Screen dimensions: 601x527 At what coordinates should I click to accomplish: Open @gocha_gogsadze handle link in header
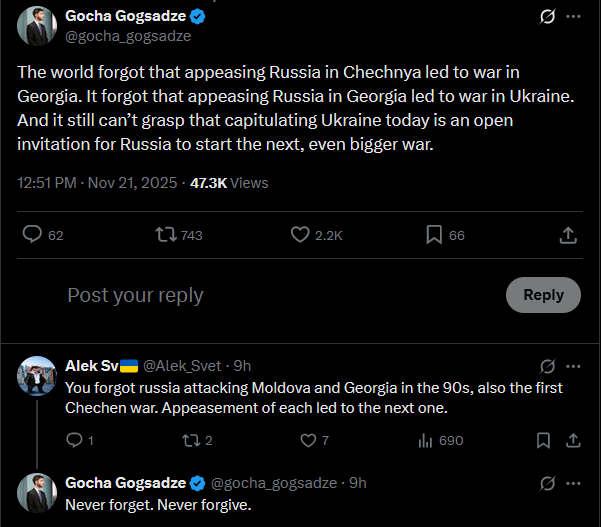(128, 36)
